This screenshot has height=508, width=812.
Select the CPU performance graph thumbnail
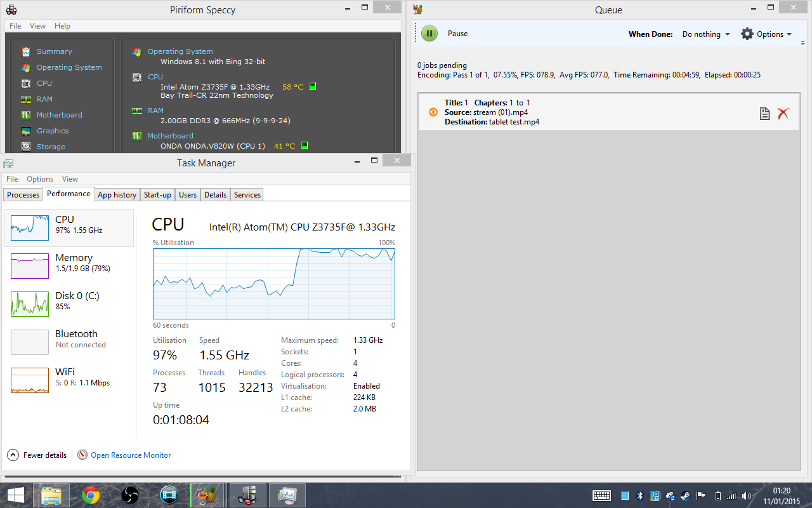(30, 228)
